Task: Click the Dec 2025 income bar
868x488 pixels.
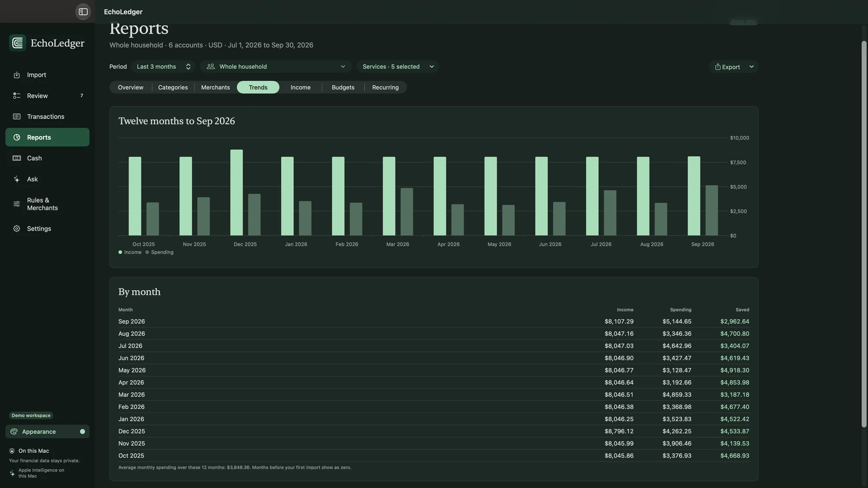Action: coord(237,193)
